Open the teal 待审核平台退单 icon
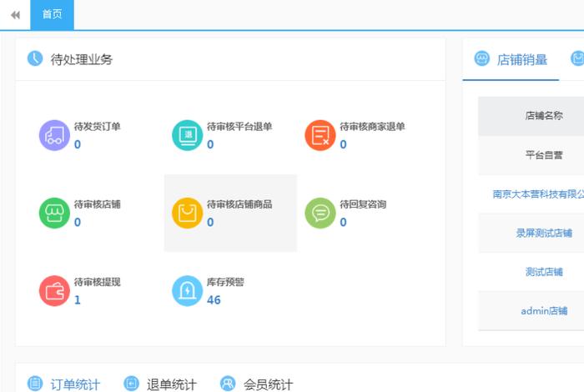584x392 pixels. click(x=188, y=135)
